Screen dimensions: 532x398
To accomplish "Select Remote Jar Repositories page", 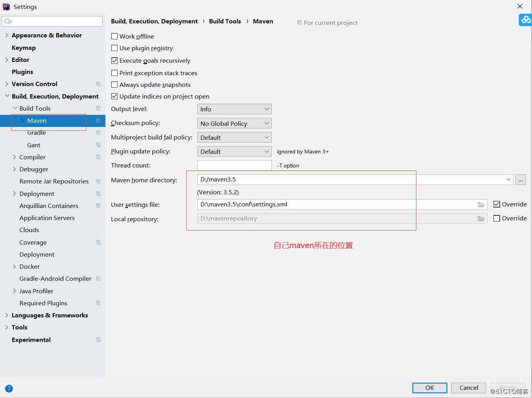I will pyautogui.click(x=54, y=181).
